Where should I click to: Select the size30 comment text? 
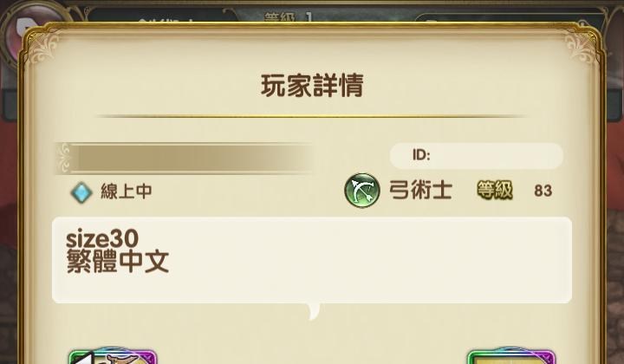pyautogui.click(x=102, y=238)
